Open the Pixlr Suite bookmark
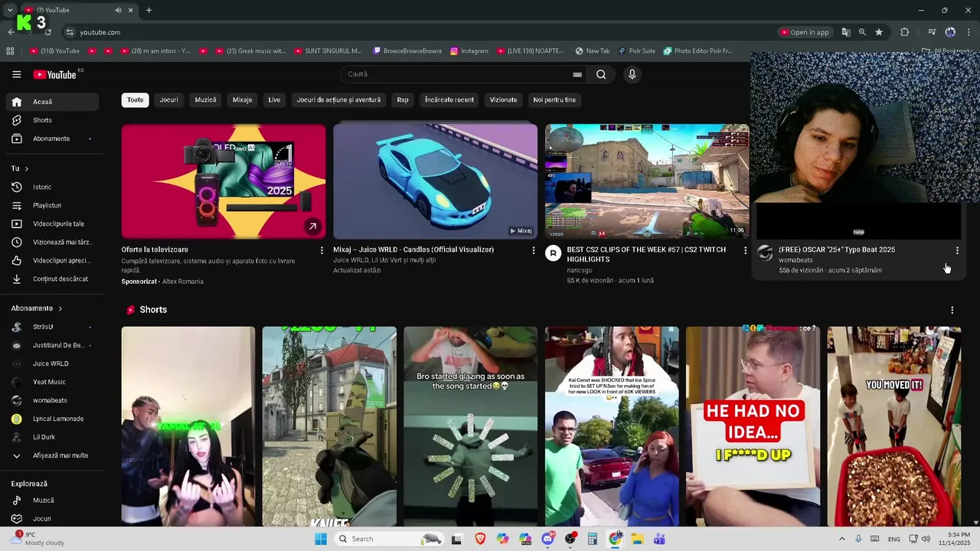 (x=636, y=51)
